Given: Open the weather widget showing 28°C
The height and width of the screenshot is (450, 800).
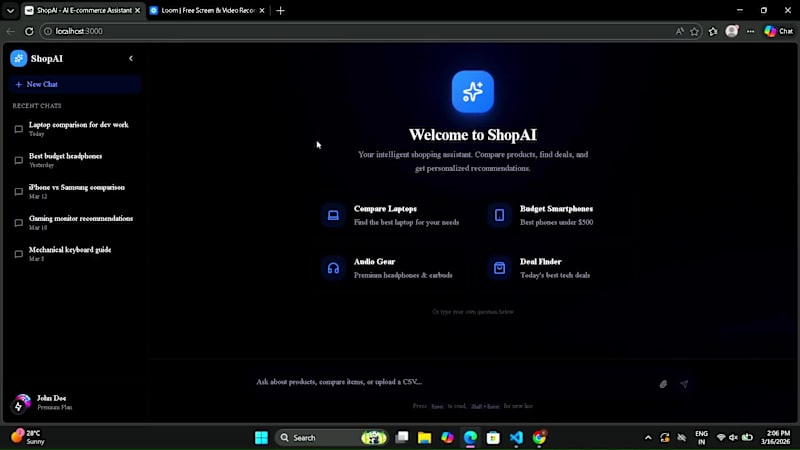Looking at the screenshot, I should [x=29, y=437].
